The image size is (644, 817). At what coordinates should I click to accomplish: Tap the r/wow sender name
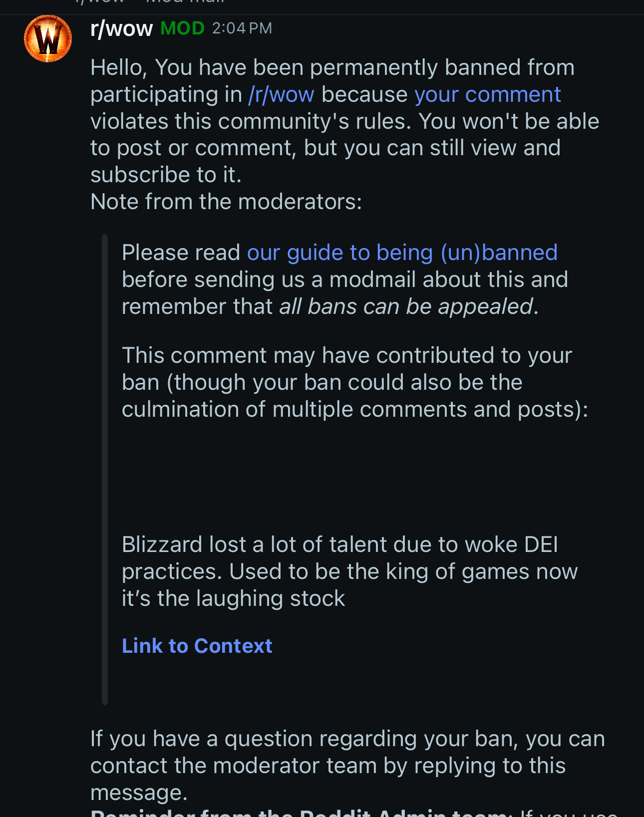tap(121, 28)
